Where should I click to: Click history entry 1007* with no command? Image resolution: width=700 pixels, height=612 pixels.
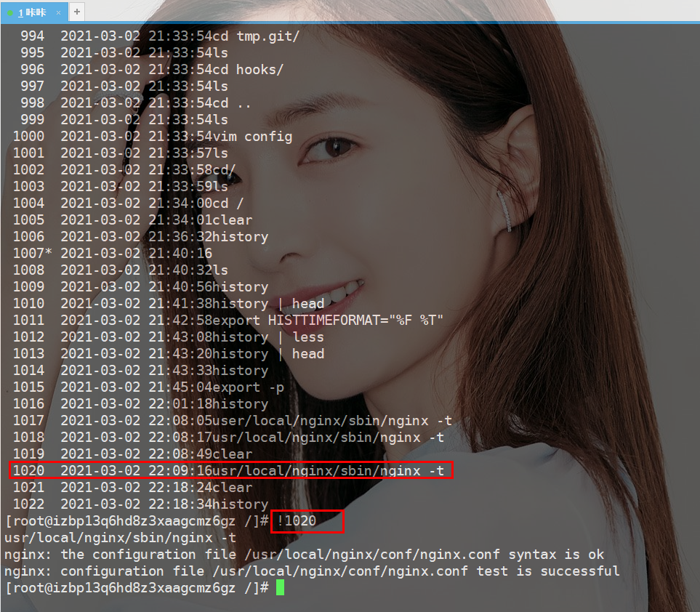point(113,254)
